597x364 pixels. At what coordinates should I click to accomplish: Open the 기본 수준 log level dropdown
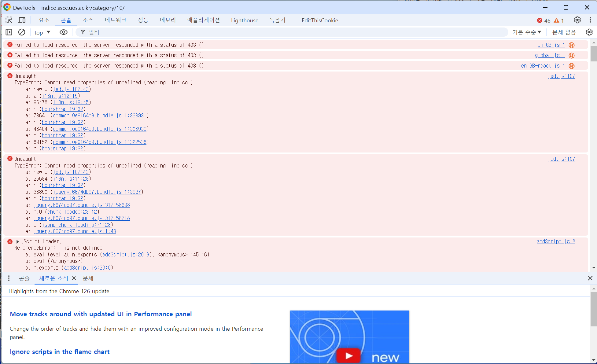pyautogui.click(x=527, y=32)
